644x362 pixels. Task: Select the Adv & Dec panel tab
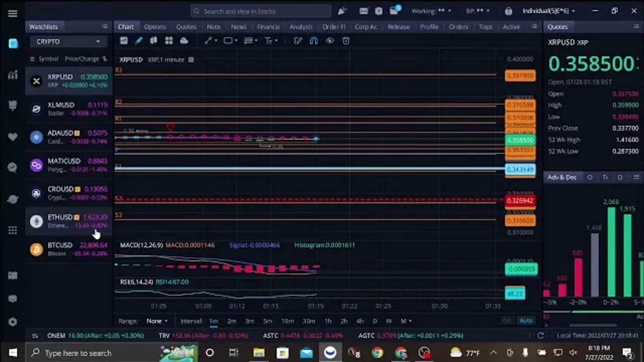(562, 177)
